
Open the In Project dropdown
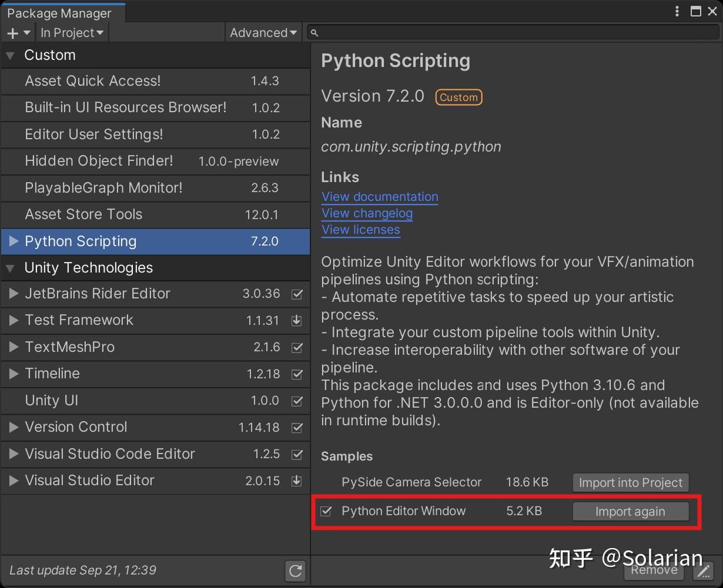(72, 33)
